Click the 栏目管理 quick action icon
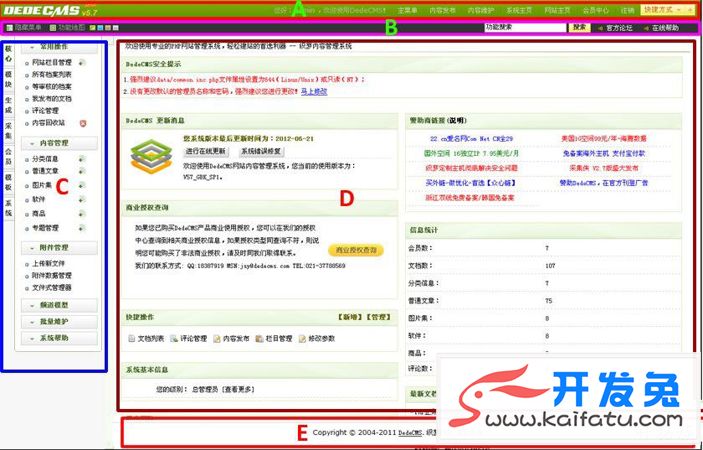The width and height of the screenshot is (703, 450). click(259, 338)
